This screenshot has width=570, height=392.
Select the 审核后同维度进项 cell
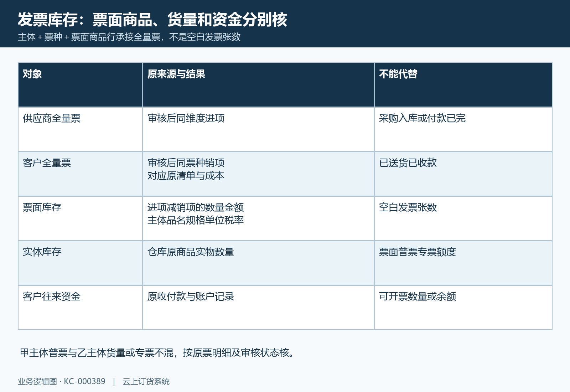coord(258,129)
